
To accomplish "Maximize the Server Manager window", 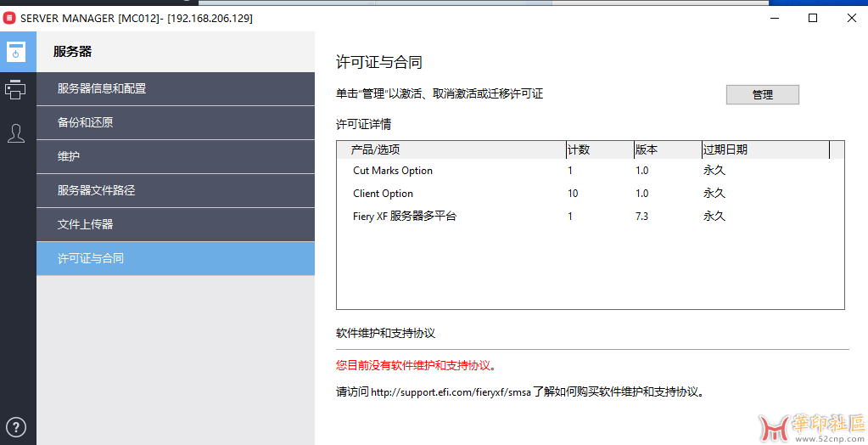I will (813, 19).
